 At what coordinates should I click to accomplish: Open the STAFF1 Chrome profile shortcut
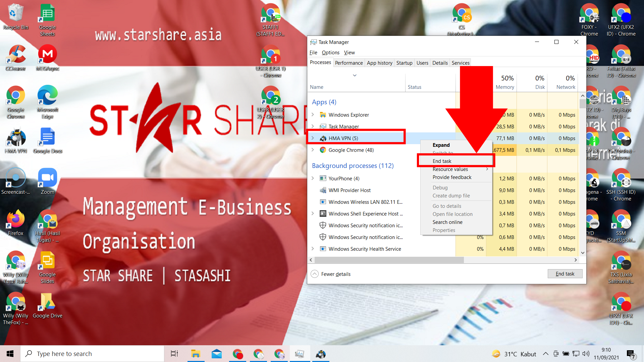[270, 20]
